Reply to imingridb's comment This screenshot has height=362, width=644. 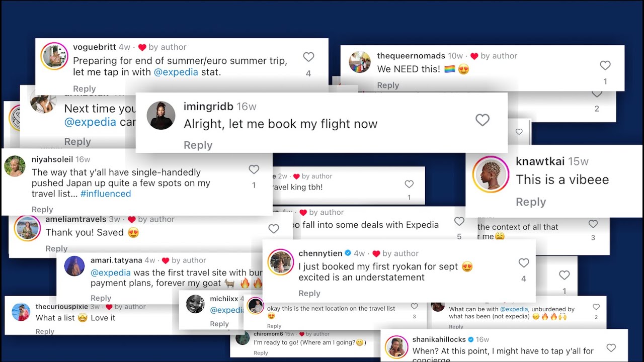pyautogui.click(x=198, y=145)
